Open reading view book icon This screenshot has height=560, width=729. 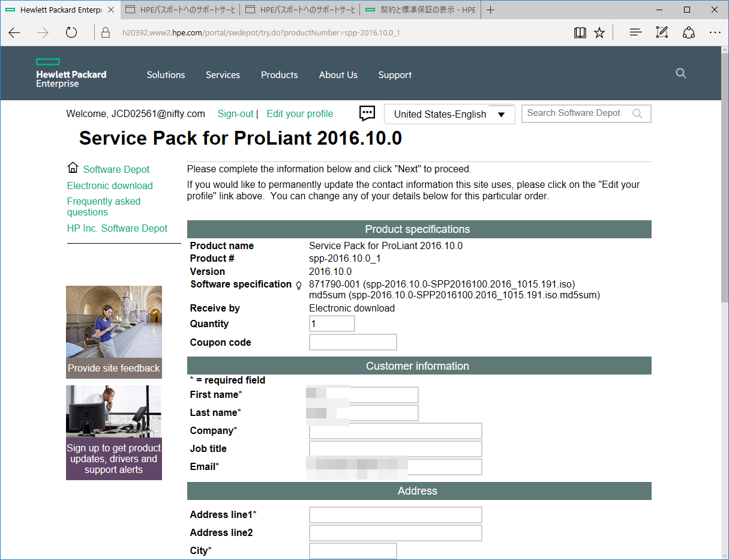point(580,33)
